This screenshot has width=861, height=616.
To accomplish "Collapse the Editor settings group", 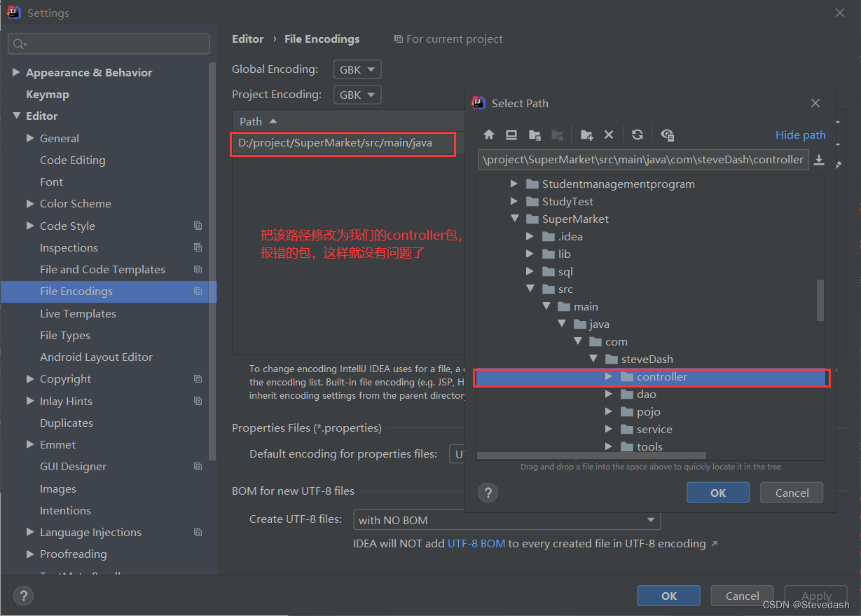I will 16,116.
